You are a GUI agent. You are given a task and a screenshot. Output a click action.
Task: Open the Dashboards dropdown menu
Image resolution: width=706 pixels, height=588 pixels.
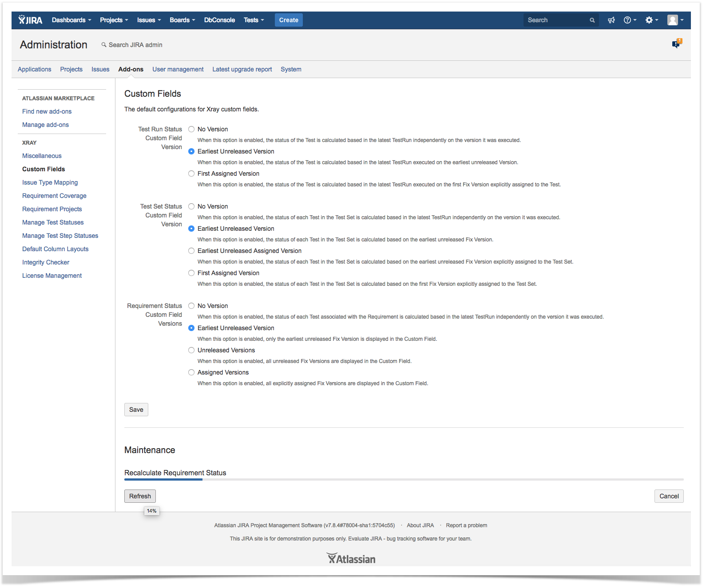pyautogui.click(x=71, y=20)
